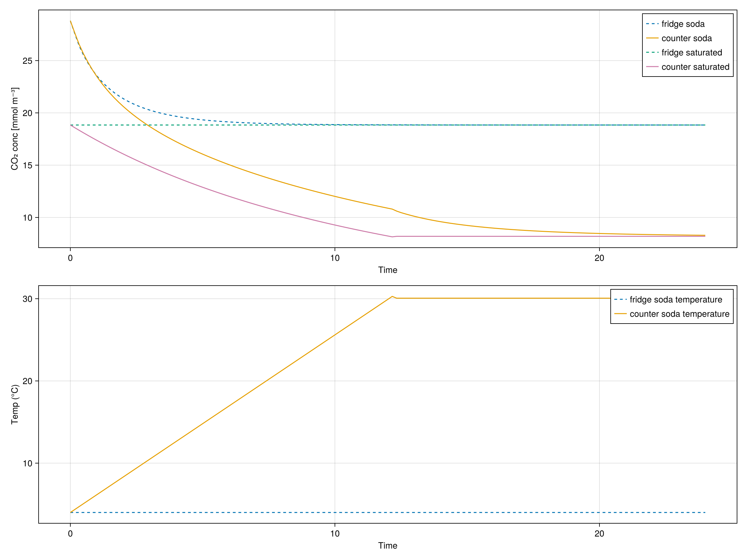Click the 'Time' label under the top plot

pos(388,270)
